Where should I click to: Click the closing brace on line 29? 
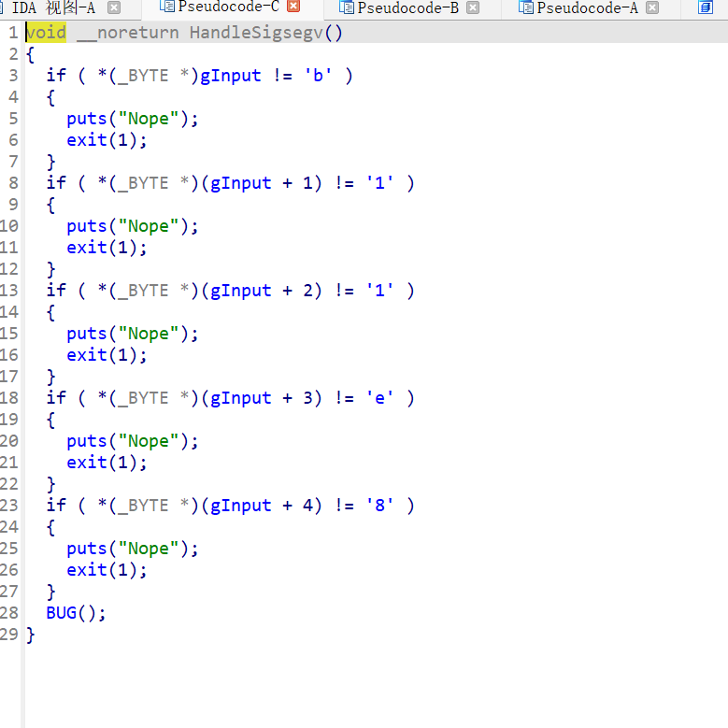31,635
